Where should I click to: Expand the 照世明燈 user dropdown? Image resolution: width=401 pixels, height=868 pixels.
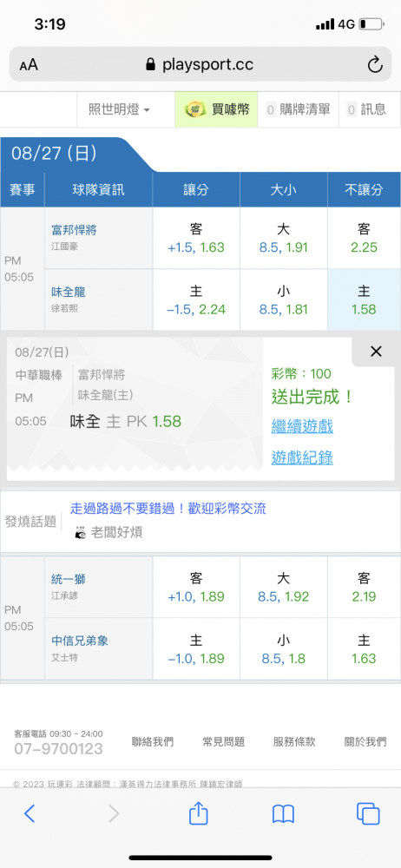pos(119,109)
